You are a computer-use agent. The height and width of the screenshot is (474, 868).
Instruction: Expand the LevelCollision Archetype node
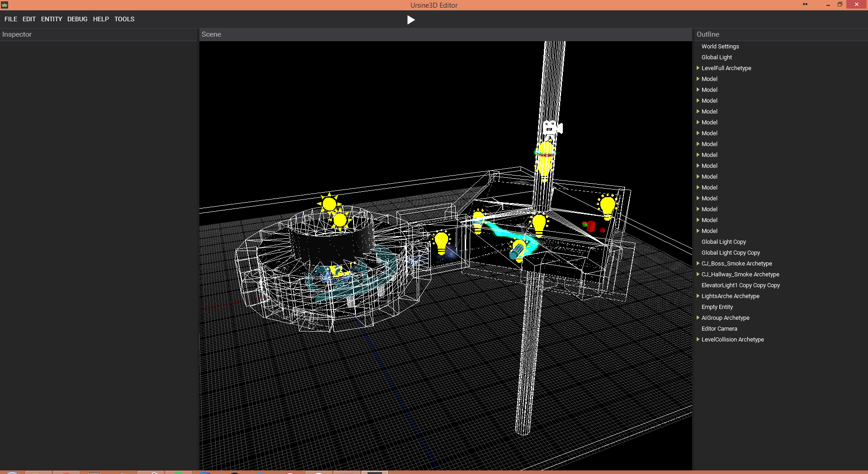698,340
